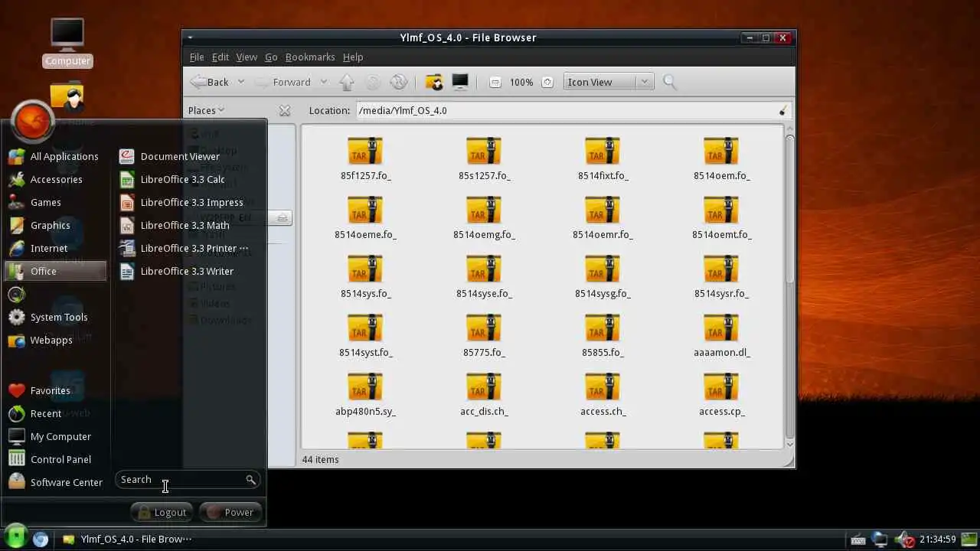Open the web browser launcher on taskbar
This screenshot has height=551, width=980.
click(x=41, y=539)
